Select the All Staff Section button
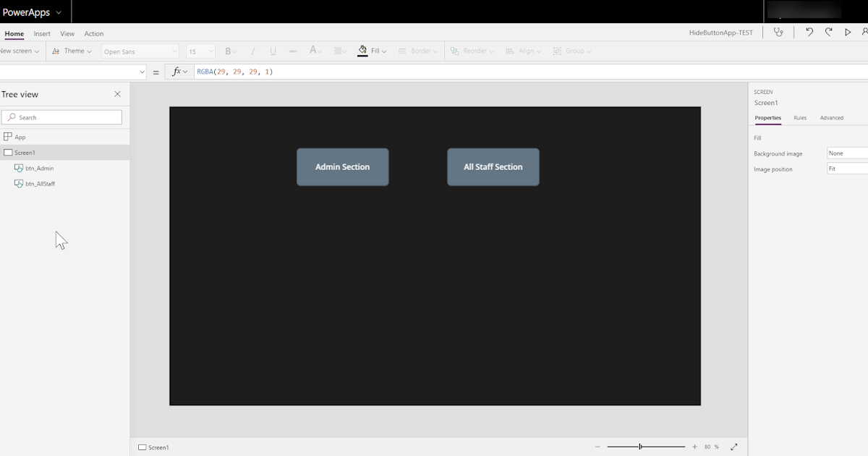 click(x=493, y=166)
